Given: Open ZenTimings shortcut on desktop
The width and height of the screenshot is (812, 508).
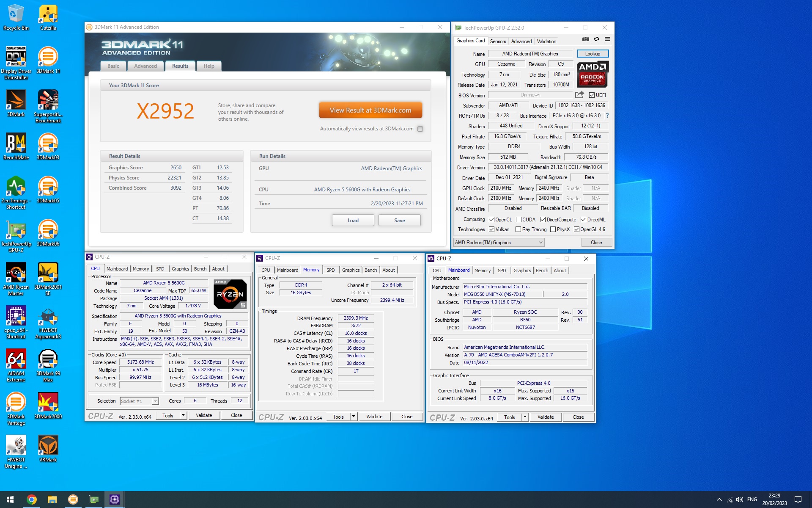Looking at the screenshot, I should [16, 193].
